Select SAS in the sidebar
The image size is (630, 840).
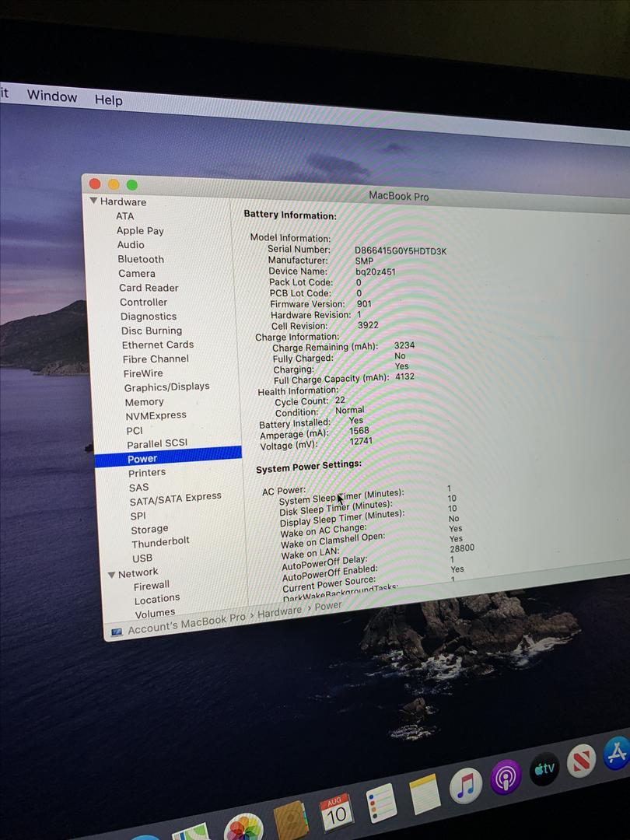click(x=138, y=488)
